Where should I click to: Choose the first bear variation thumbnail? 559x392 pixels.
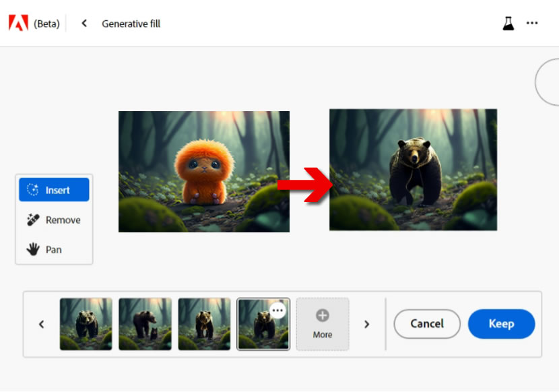click(x=86, y=324)
